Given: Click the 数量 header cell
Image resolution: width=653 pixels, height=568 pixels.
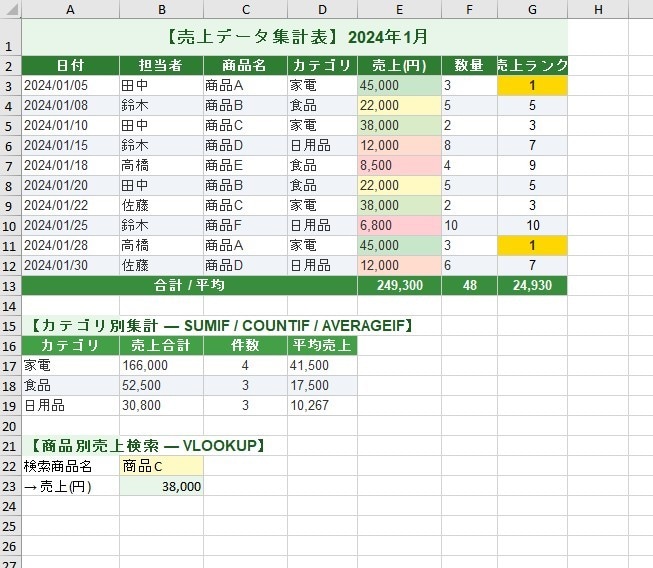Looking at the screenshot, I should [x=469, y=65].
